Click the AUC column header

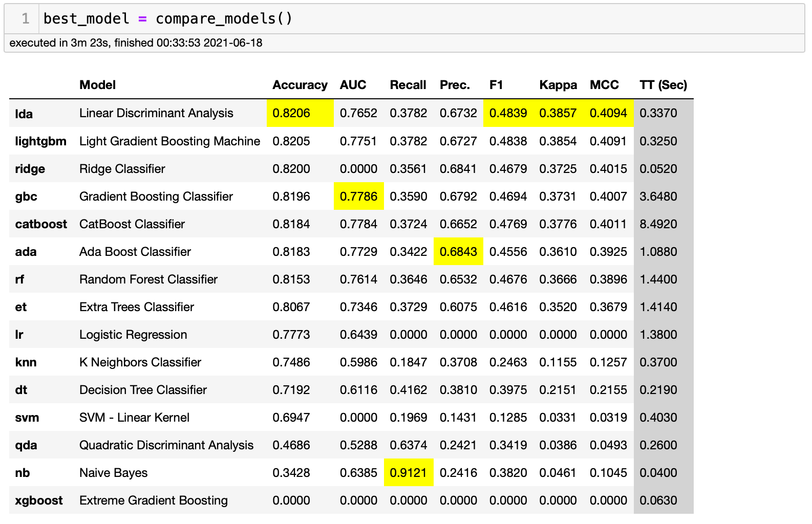tap(353, 85)
